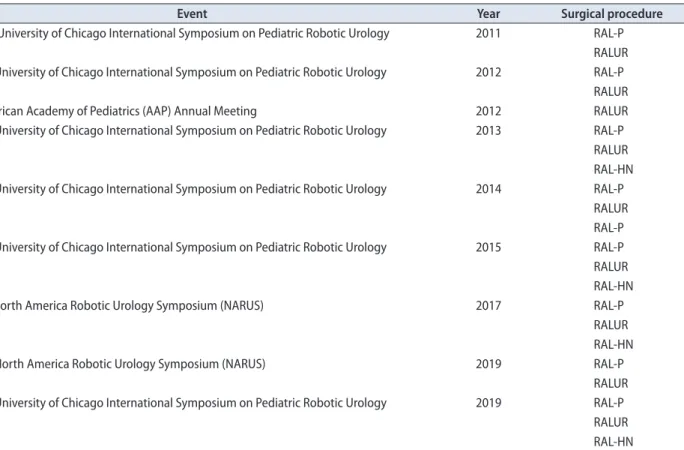Select RAL-P in the 2015 row
The height and width of the screenshot is (450, 684).
point(609,247)
